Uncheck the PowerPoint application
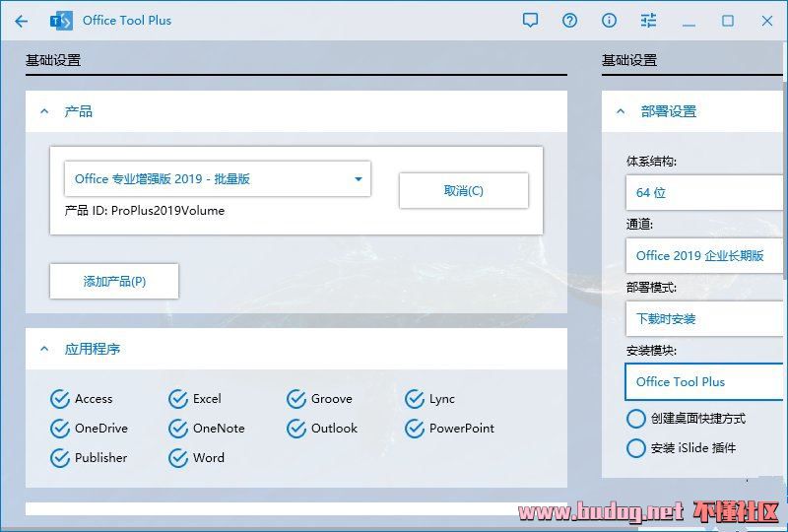The image size is (788, 532). pos(450,429)
